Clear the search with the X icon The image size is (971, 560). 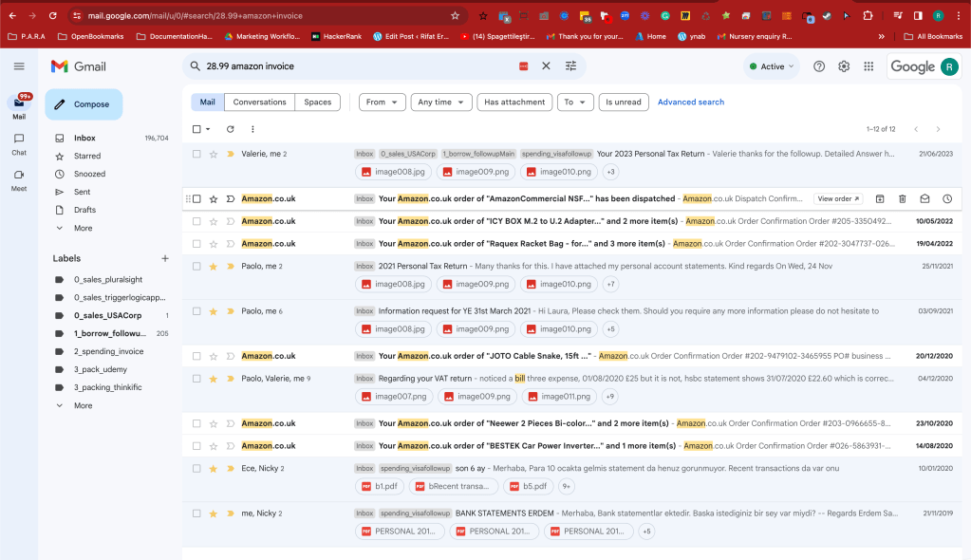(546, 65)
